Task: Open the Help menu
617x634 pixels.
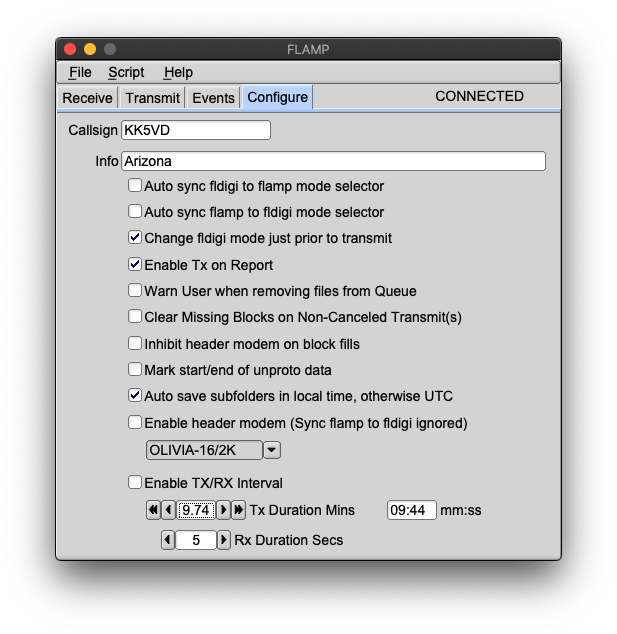Action: (178, 72)
